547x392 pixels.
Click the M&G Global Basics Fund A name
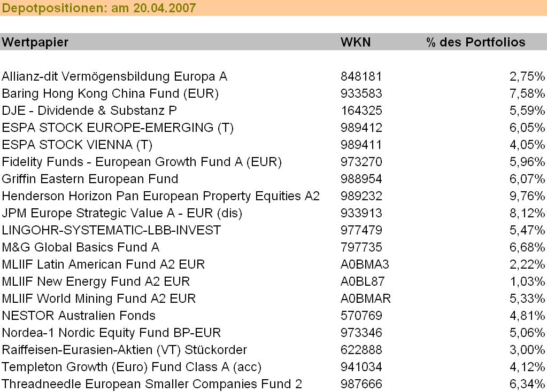(x=81, y=247)
